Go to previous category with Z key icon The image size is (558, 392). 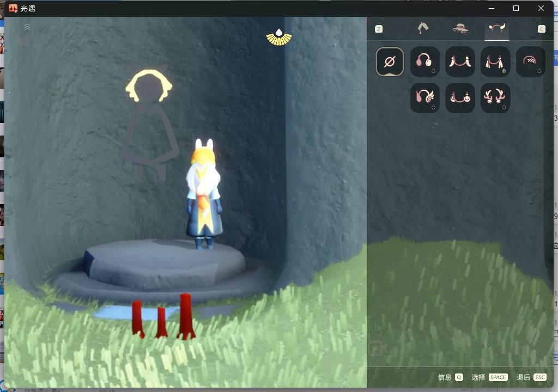point(379,29)
